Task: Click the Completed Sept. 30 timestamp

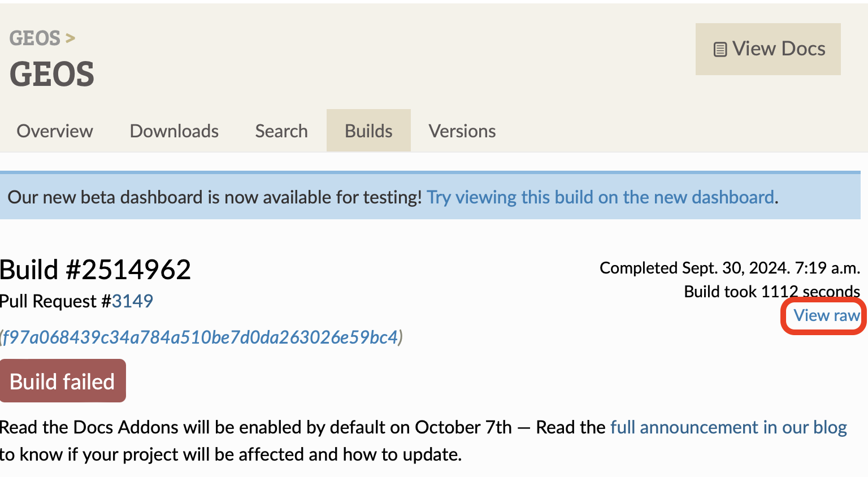Action: [729, 268]
